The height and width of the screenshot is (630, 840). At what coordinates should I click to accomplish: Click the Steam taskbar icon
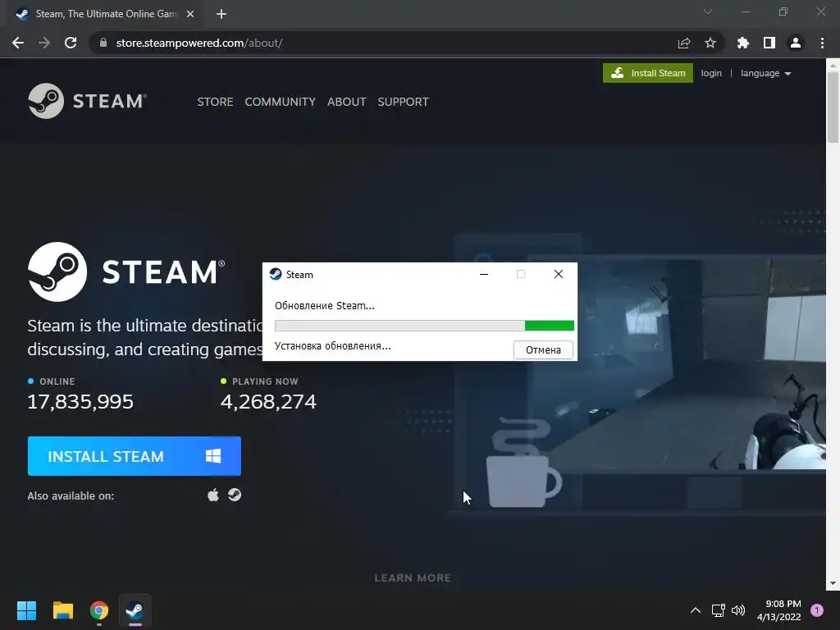tap(135, 610)
